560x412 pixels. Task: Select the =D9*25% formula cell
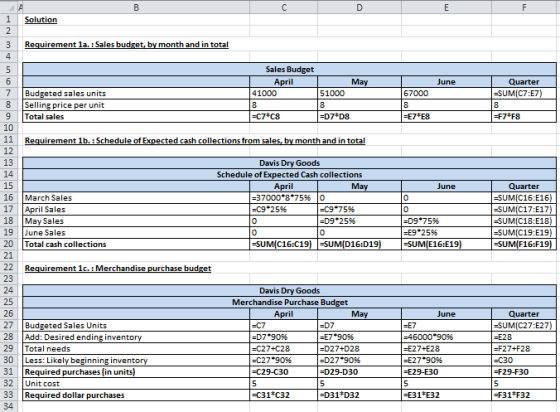click(359, 221)
